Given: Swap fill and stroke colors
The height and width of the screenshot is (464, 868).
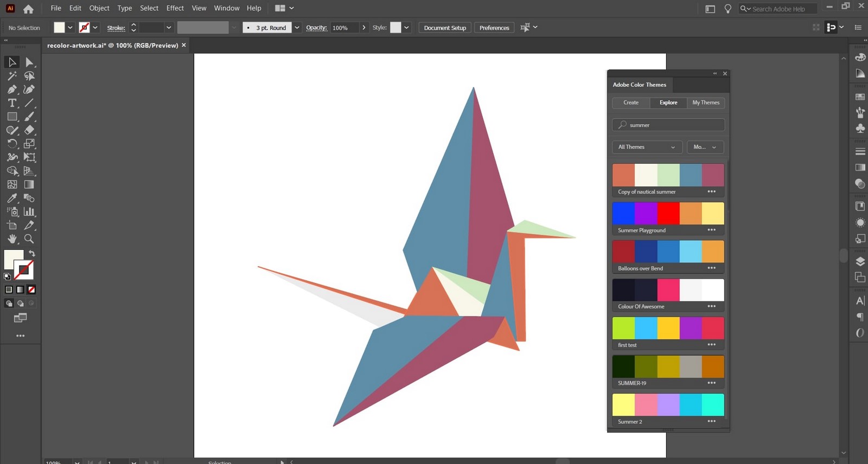Looking at the screenshot, I should [x=32, y=254].
